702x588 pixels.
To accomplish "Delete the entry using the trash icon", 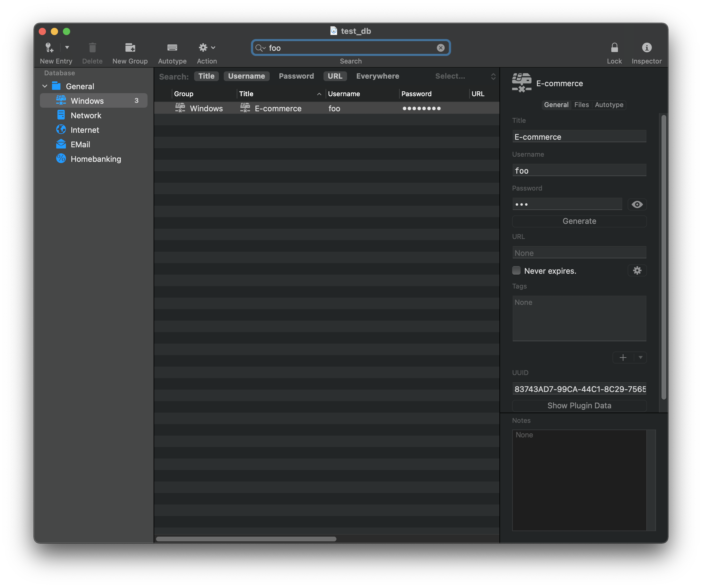I will point(92,48).
